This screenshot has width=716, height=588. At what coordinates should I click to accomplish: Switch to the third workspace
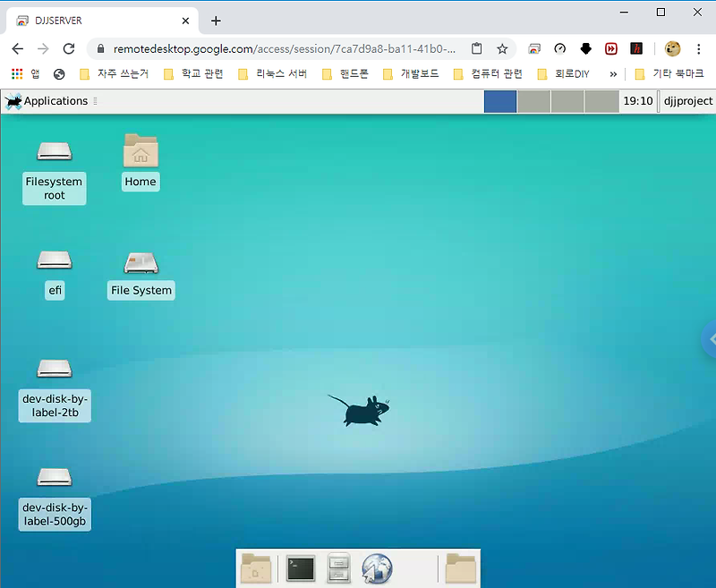click(567, 101)
